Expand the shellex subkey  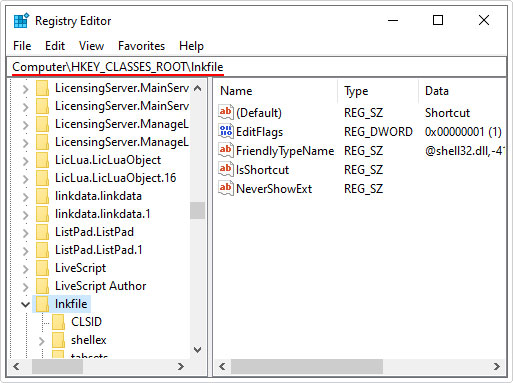[42, 341]
